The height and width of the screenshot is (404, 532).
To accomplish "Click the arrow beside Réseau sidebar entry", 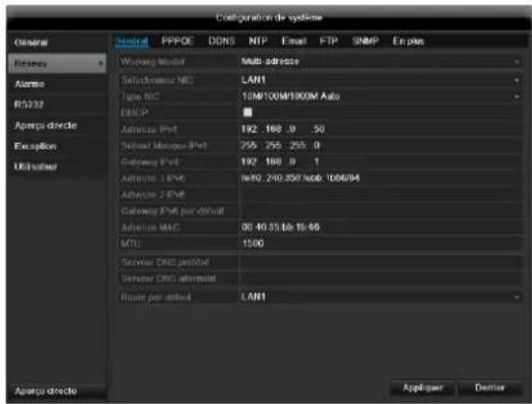I will click(x=100, y=63).
